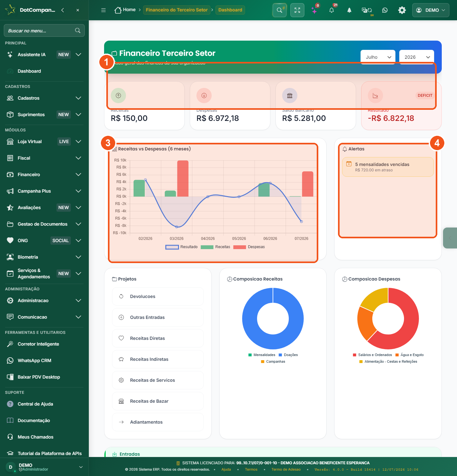The width and height of the screenshot is (457, 476).
Task: Open the side drawer tab on right edge
Action: click(450, 238)
